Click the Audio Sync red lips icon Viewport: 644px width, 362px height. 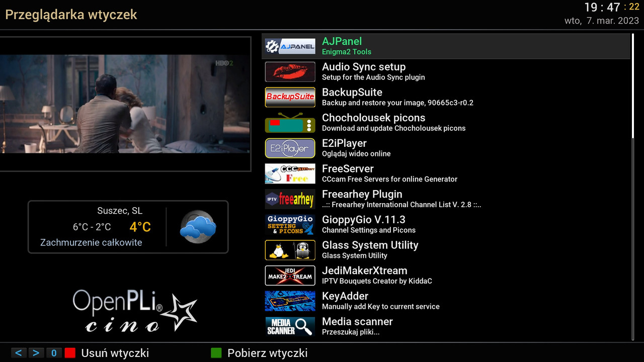290,71
